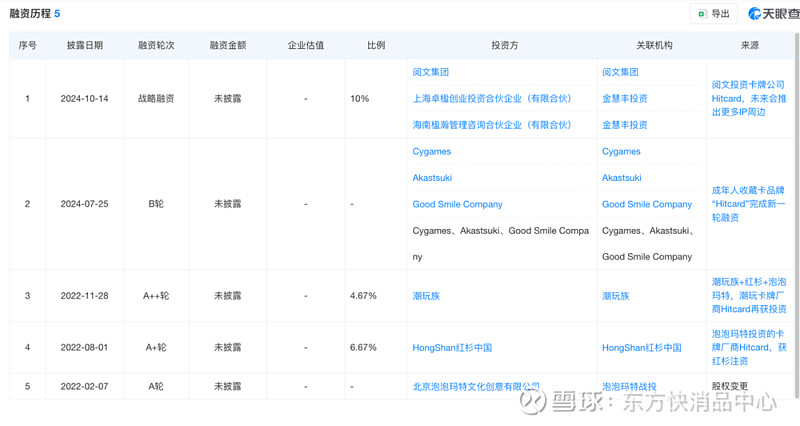
Task: Open 金慧丰投资 link beside 上海卓楹
Action: tap(624, 98)
